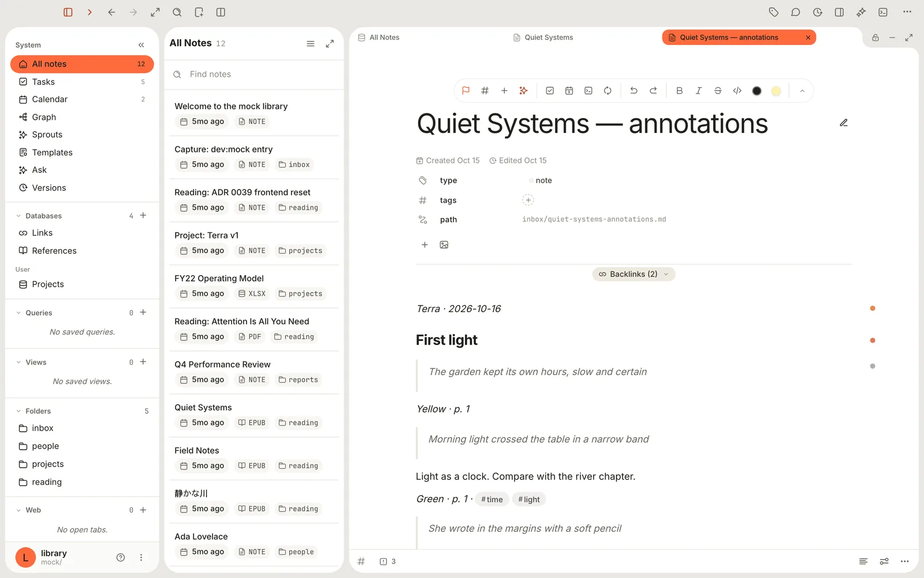The image size is (924, 578).
Task: Open the tags icon in top-right toolbar
Action: (774, 12)
